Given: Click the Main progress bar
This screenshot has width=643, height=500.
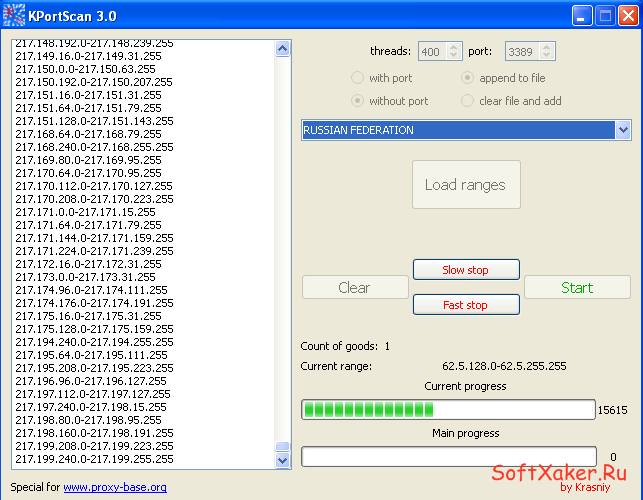Looking at the screenshot, I should tap(448, 456).
